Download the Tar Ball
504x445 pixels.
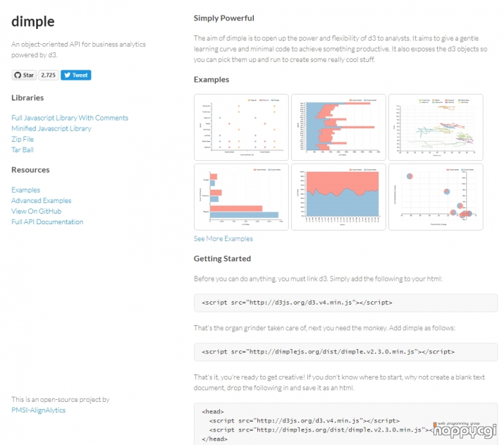pyautogui.click(x=23, y=150)
